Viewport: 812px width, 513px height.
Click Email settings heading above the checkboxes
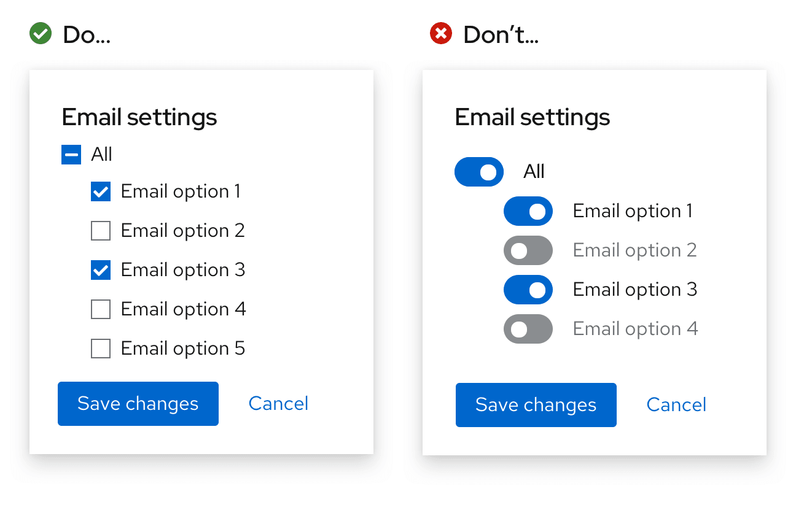tap(139, 117)
